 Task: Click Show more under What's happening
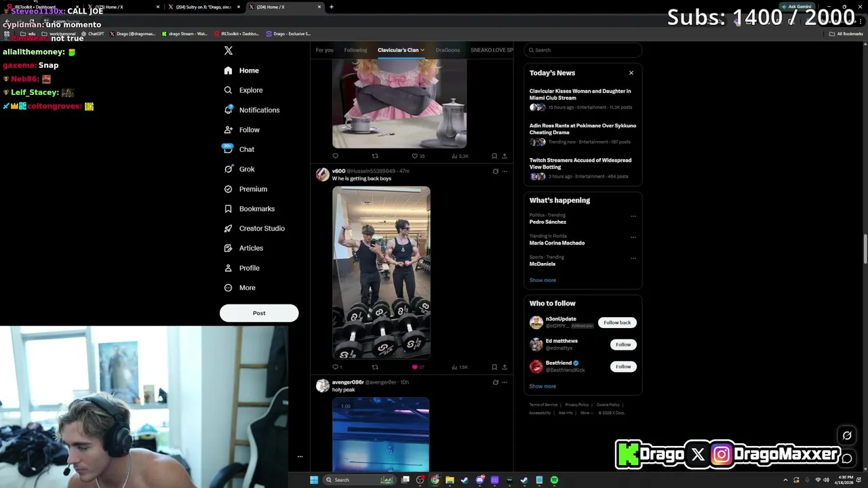[542, 280]
